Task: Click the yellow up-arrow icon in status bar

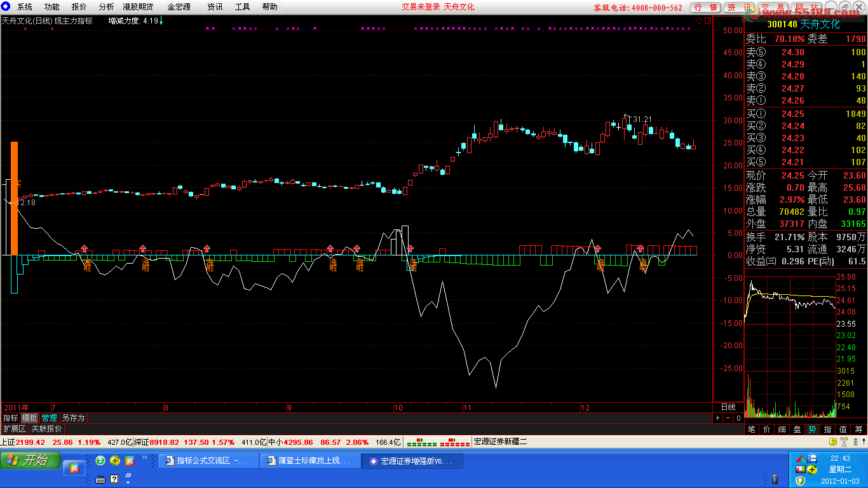Action: coord(832,442)
